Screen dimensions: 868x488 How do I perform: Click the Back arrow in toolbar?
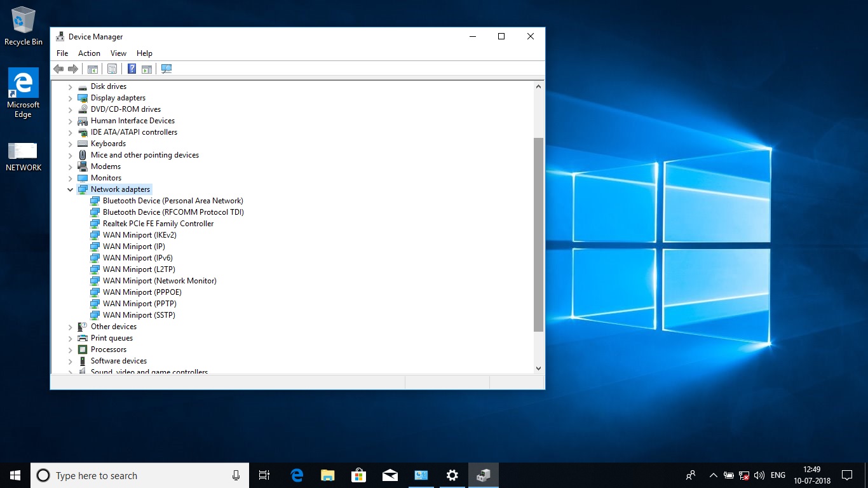(x=58, y=69)
